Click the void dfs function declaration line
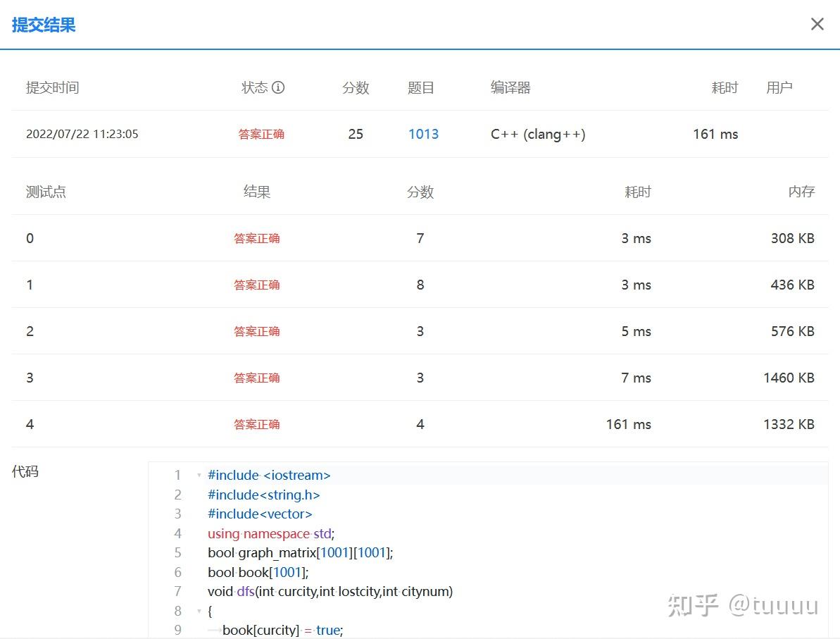Image resolution: width=840 pixels, height=639 pixels. click(x=330, y=592)
